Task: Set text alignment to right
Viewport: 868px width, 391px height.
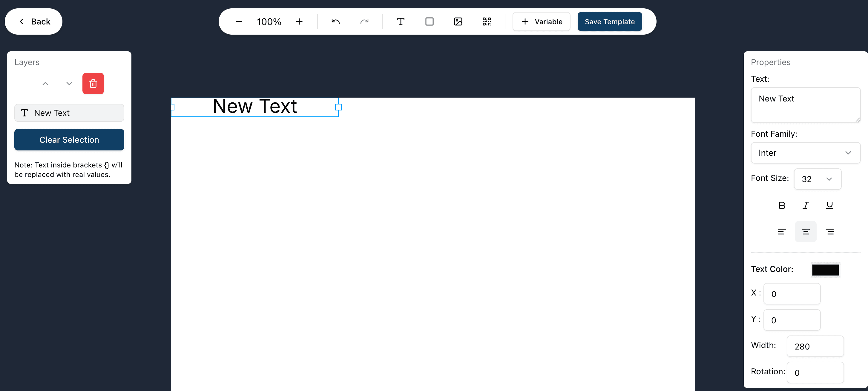Action: [829, 231]
